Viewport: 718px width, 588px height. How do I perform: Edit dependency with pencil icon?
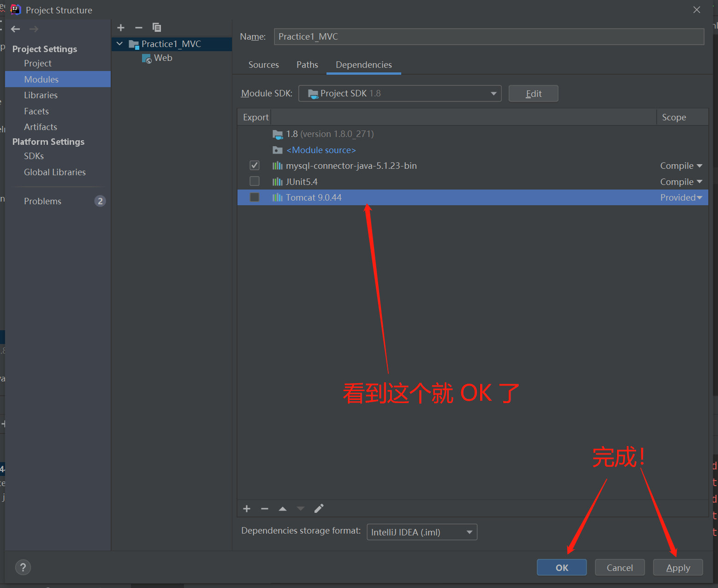click(x=319, y=509)
